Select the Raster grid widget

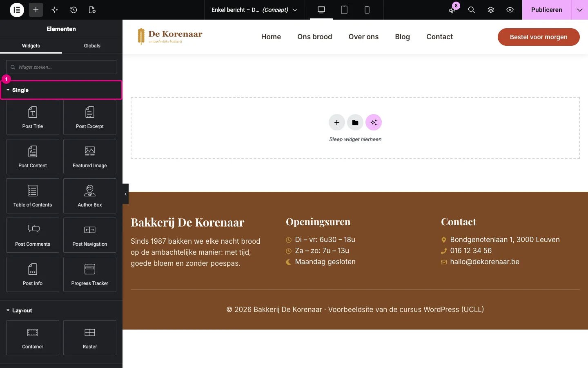[90, 338]
